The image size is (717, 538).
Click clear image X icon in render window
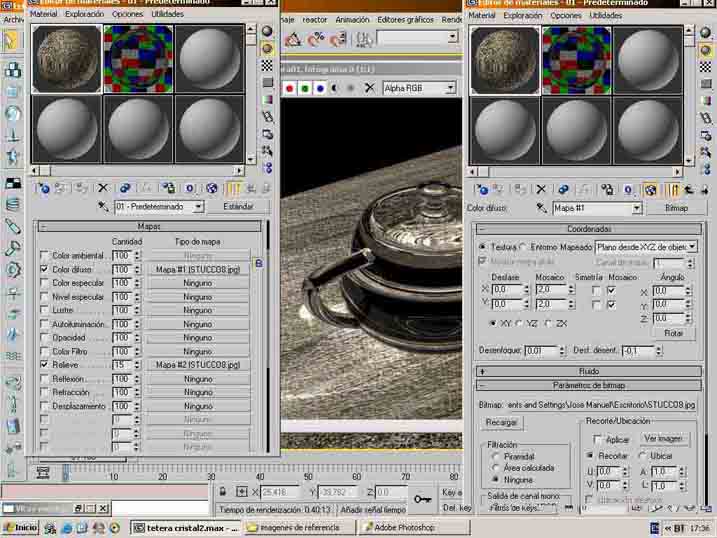coord(369,88)
